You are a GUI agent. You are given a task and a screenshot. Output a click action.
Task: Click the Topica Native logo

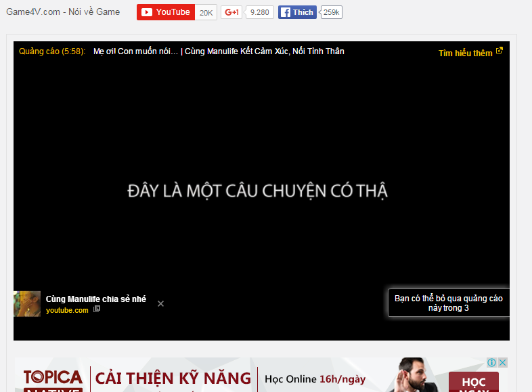[x=53, y=380]
